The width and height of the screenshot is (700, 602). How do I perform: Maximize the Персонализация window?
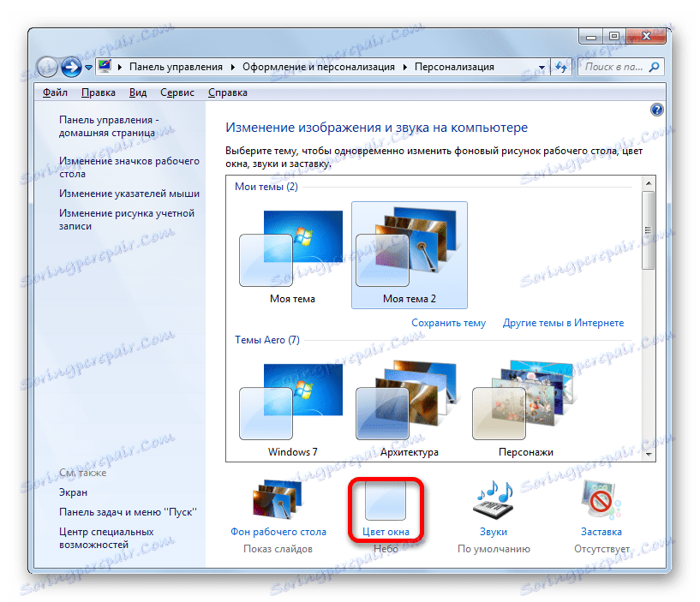(614, 37)
